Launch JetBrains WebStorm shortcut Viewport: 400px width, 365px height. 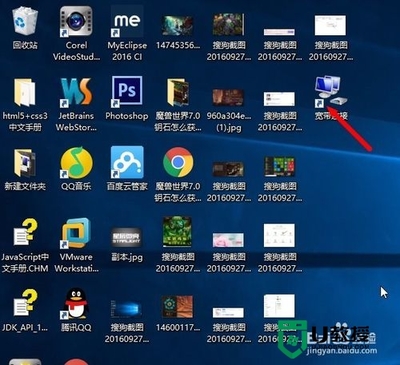[76, 93]
